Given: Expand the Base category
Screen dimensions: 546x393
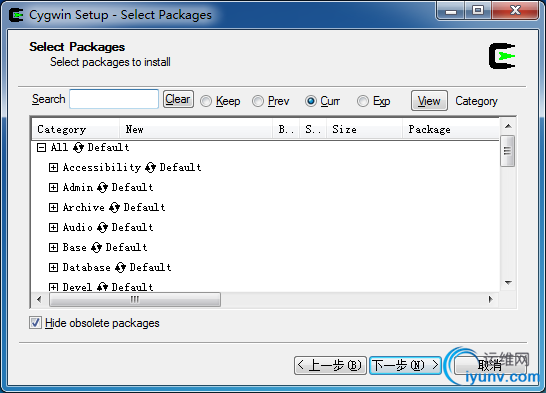Looking at the screenshot, I should pos(53,247).
